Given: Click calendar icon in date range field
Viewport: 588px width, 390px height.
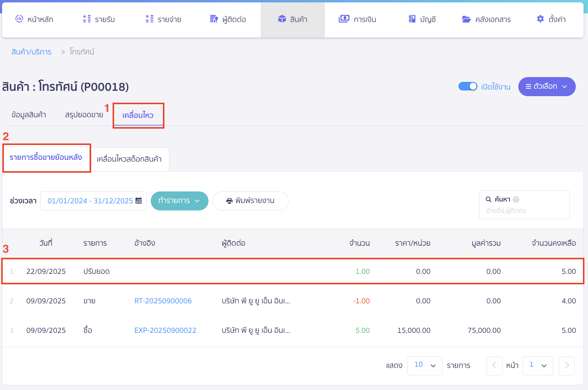Looking at the screenshot, I should (x=139, y=201).
